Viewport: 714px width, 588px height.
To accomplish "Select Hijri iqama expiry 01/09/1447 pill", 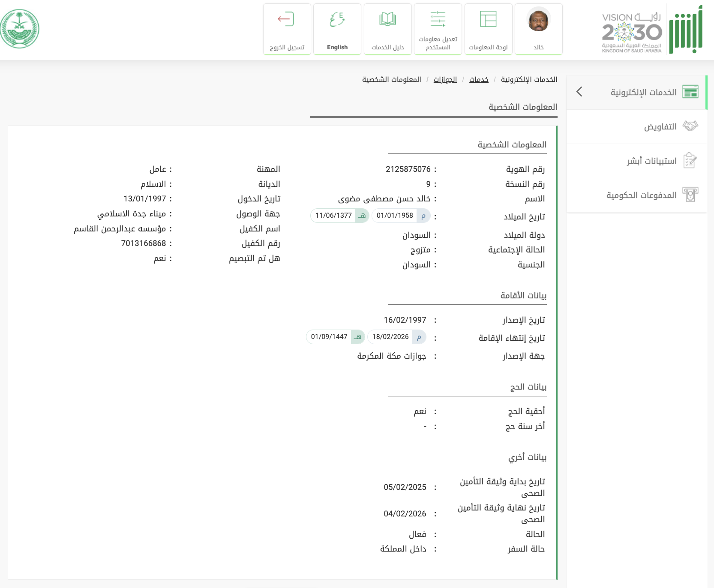I will (335, 337).
